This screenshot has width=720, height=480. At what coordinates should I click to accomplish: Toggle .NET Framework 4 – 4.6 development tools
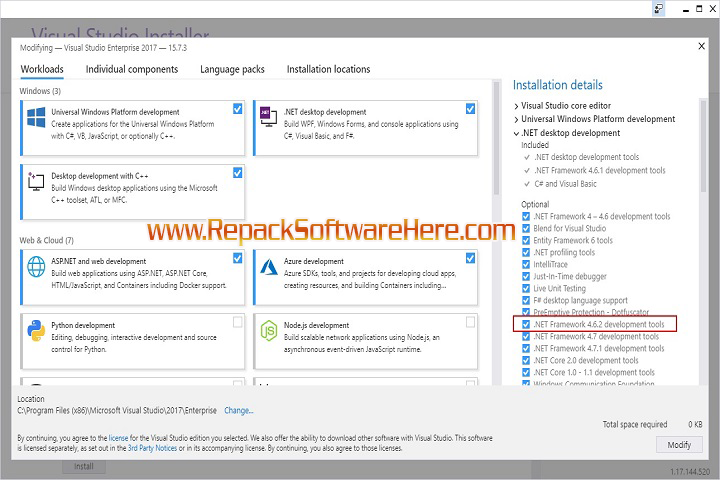point(526,216)
